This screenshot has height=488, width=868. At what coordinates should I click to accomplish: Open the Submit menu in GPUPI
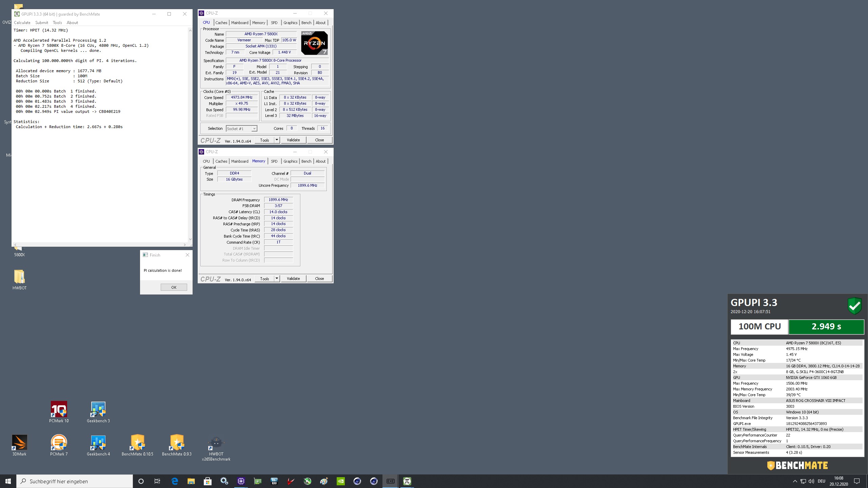42,23
